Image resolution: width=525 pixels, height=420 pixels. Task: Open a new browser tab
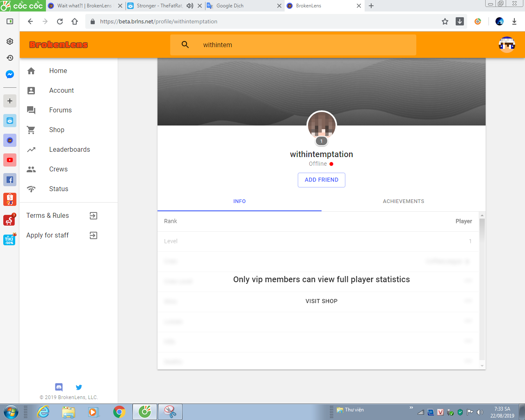(371, 6)
